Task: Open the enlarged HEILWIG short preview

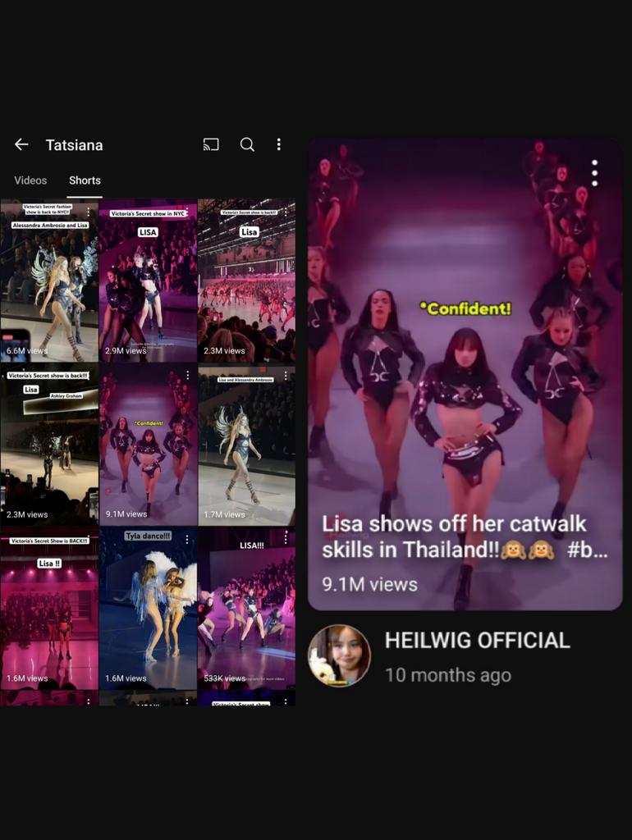Action: (x=465, y=374)
